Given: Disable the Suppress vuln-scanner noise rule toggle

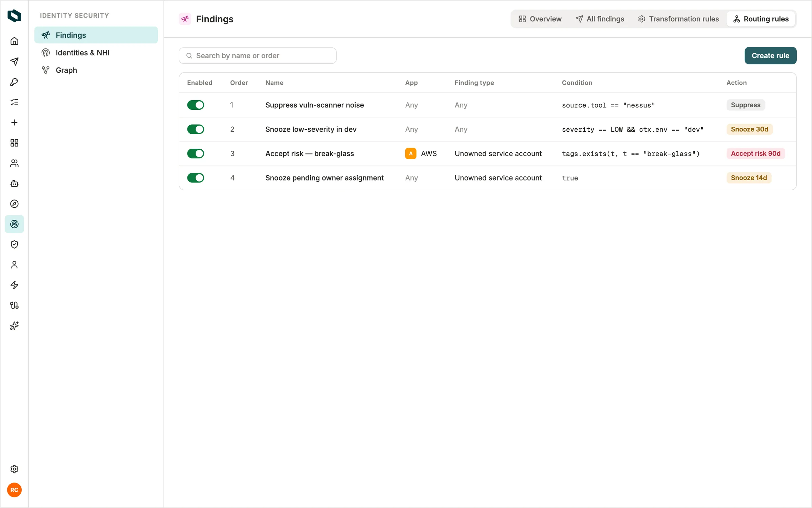Looking at the screenshot, I should coord(196,105).
